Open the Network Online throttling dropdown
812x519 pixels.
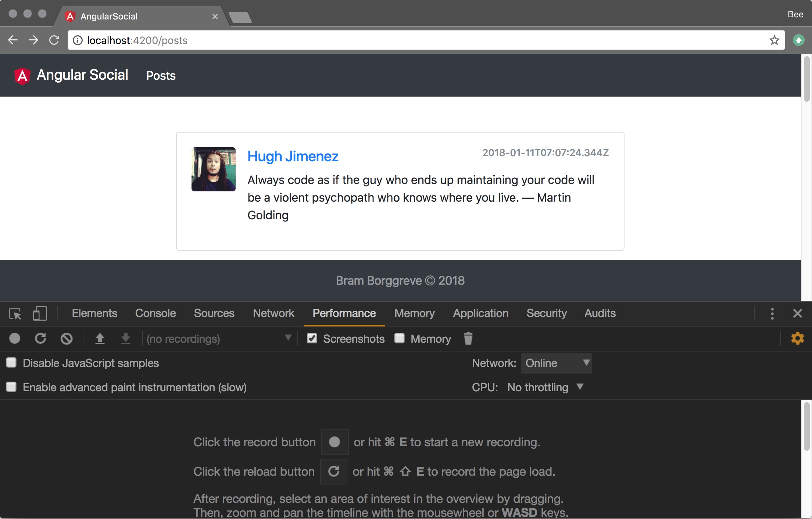tap(556, 363)
